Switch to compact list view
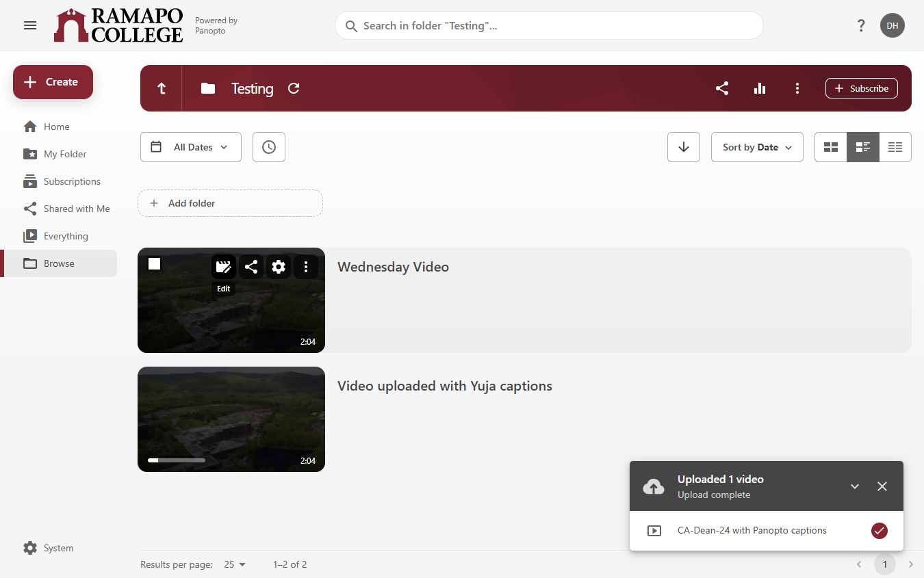The height and width of the screenshot is (578, 924). pos(895,147)
